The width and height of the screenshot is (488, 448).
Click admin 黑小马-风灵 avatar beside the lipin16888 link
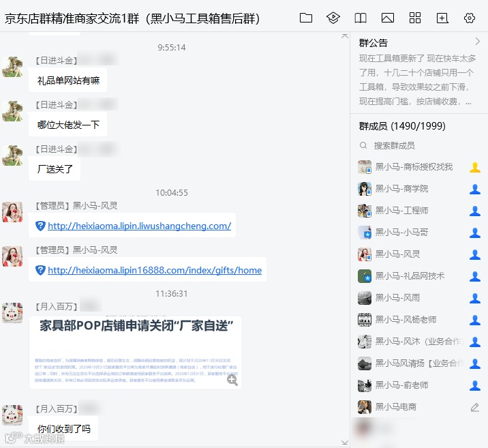12,256
